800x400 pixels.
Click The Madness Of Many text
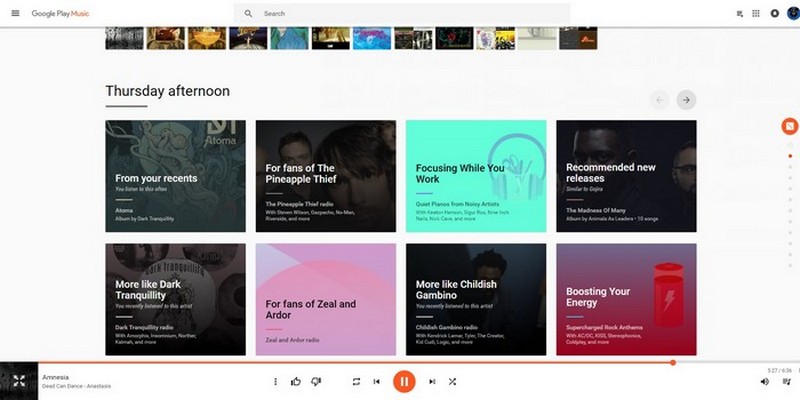tap(596, 210)
